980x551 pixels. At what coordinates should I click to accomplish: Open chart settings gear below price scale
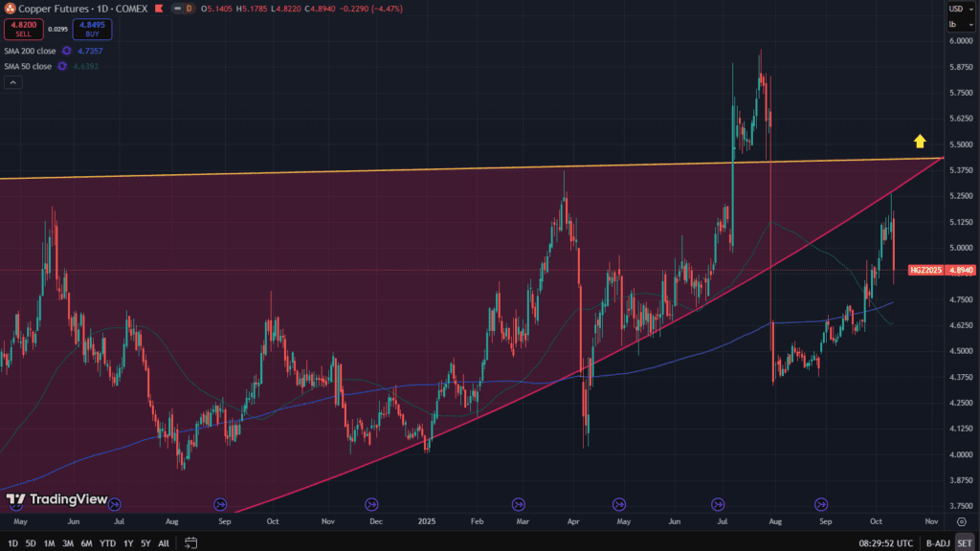click(x=960, y=521)
